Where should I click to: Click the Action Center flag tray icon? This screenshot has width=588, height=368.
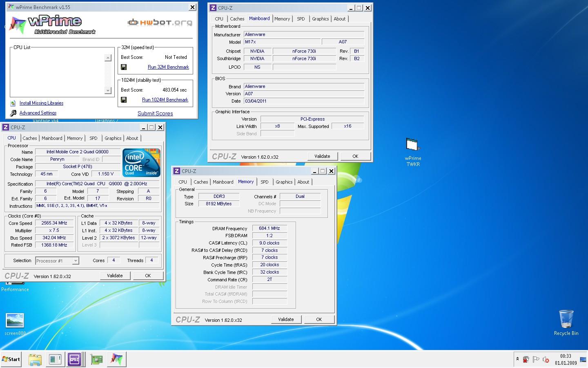[536, 359]
